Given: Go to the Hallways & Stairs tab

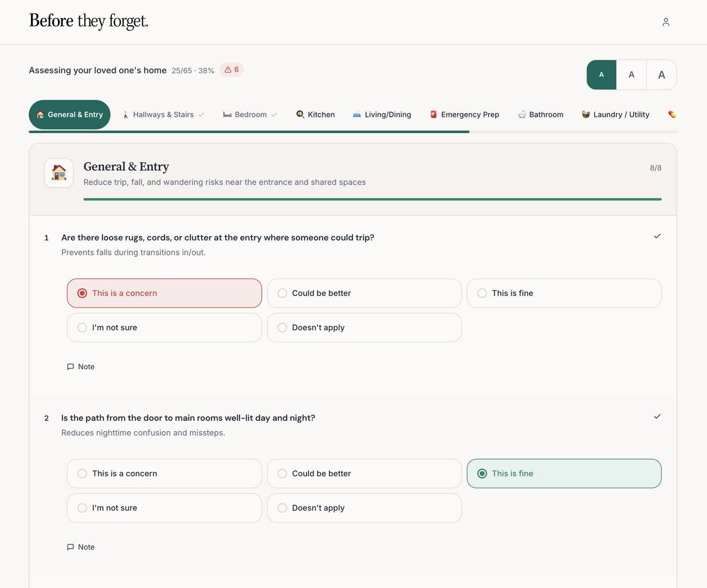Looking at the screenshot, I should click(x=163, y=115).
